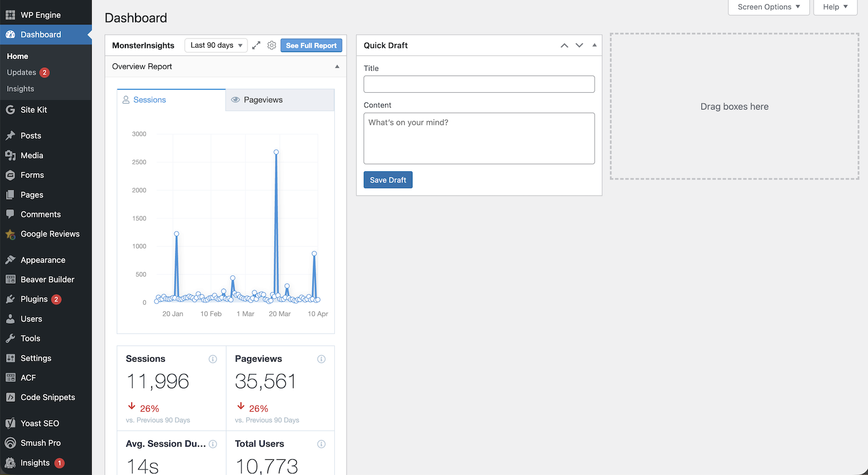
Task: Click the Beaver Builder icon
Action: click(x=10, y=280)
